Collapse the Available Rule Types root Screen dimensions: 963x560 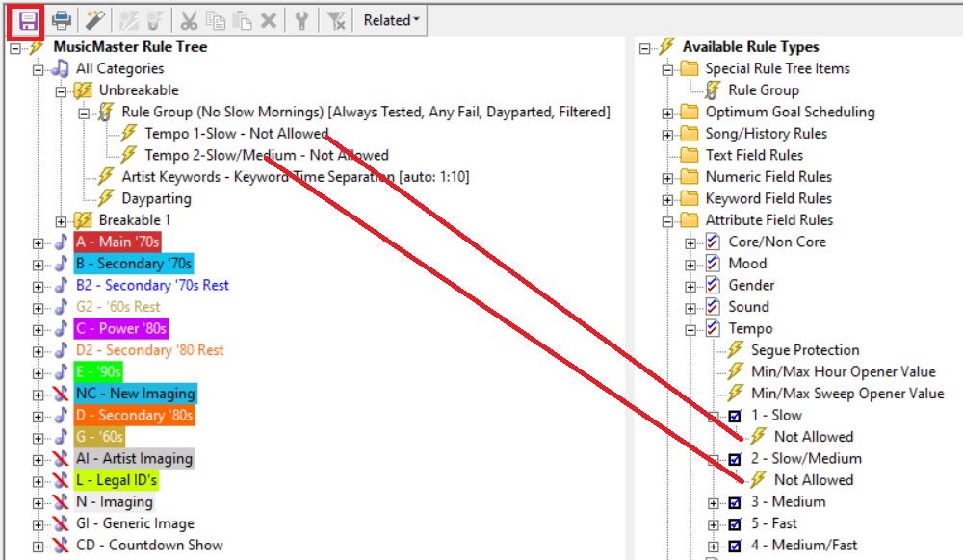(x=644, y=48)
